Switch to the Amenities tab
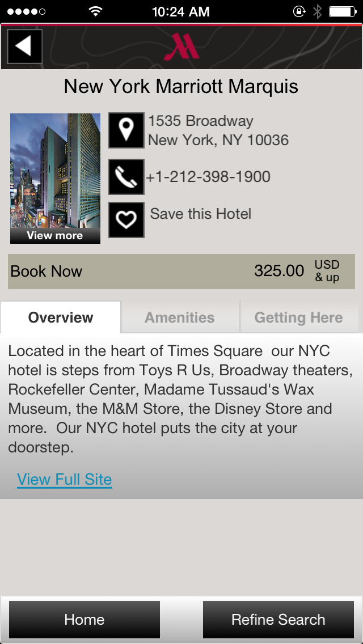The image size is (363, 644). 180,317
